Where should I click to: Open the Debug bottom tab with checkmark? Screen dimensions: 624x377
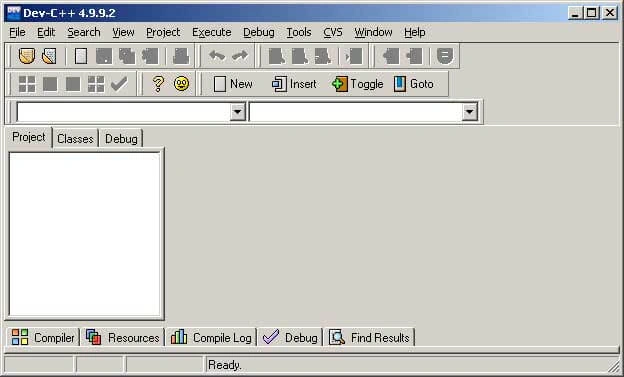290,338
